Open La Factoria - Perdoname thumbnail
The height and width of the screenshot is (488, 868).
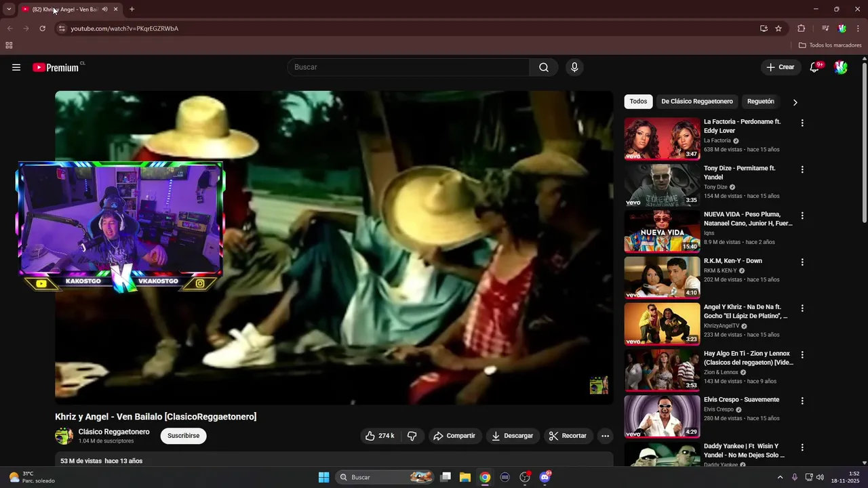coord(662,139)
